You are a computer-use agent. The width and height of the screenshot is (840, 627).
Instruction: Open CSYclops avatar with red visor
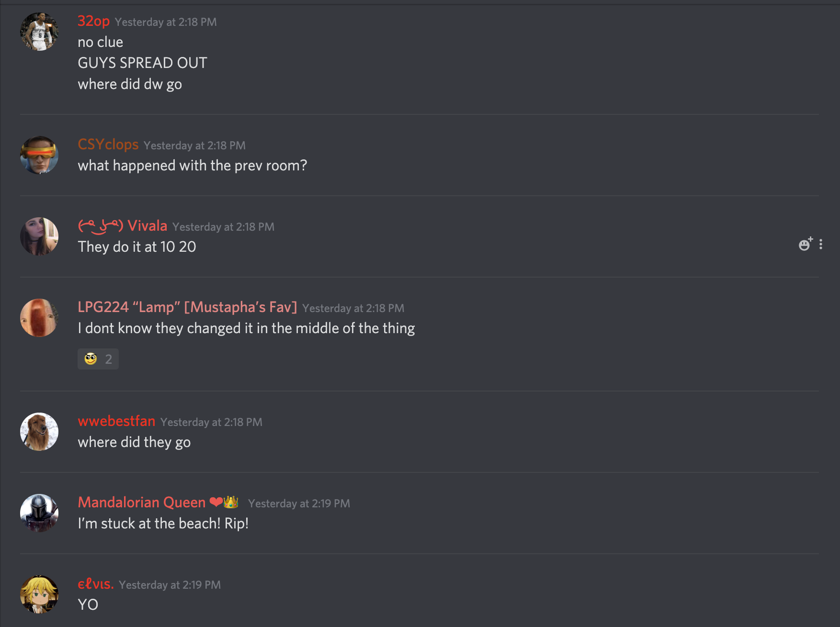(x=39, y=155)
